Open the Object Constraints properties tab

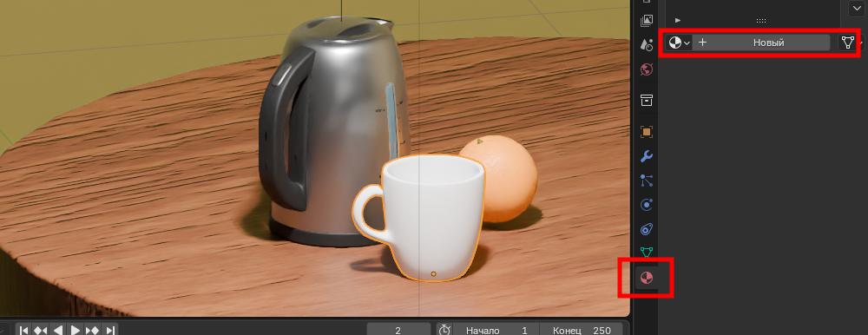point(646,229)
